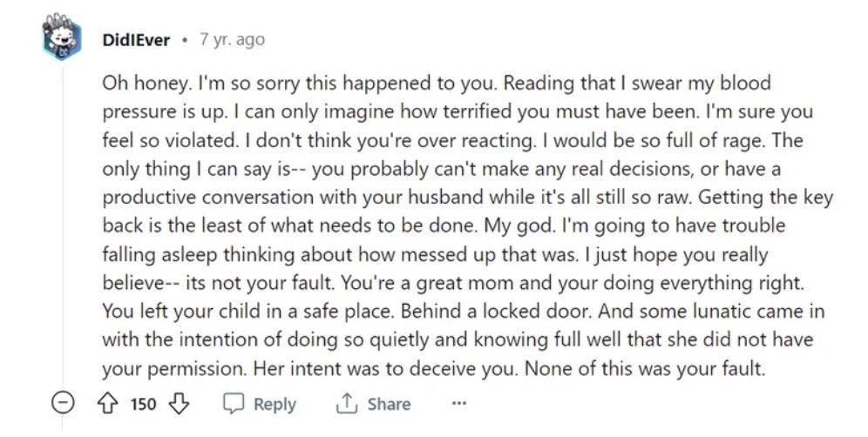Click the 150 vote count

point(143,404)
